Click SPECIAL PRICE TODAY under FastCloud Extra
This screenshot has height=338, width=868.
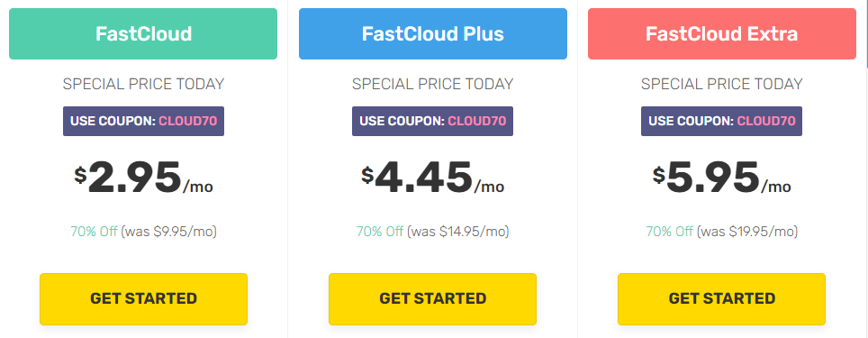click(x=721, y=84)
